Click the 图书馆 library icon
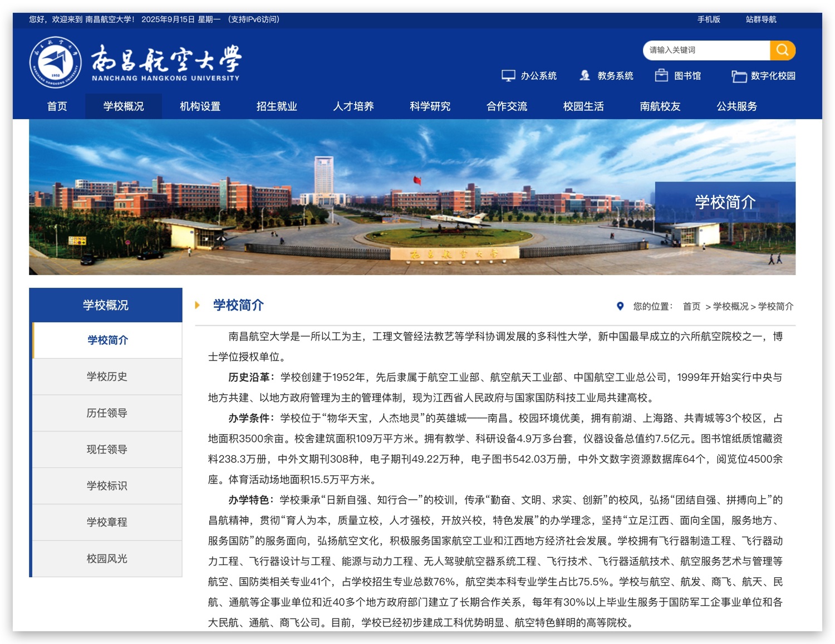This screenshot has width=835, height=644. coord(661,76)
